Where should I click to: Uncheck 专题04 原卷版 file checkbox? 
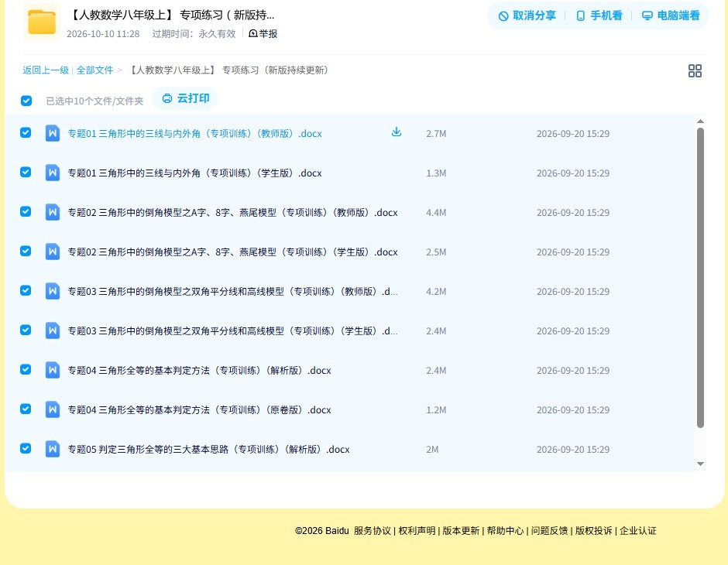[26, 409]
